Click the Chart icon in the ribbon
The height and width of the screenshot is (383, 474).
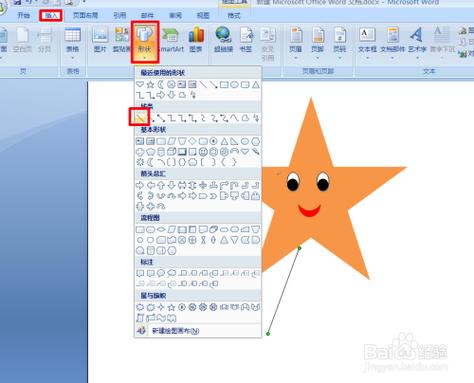click(x=196, y=41)
